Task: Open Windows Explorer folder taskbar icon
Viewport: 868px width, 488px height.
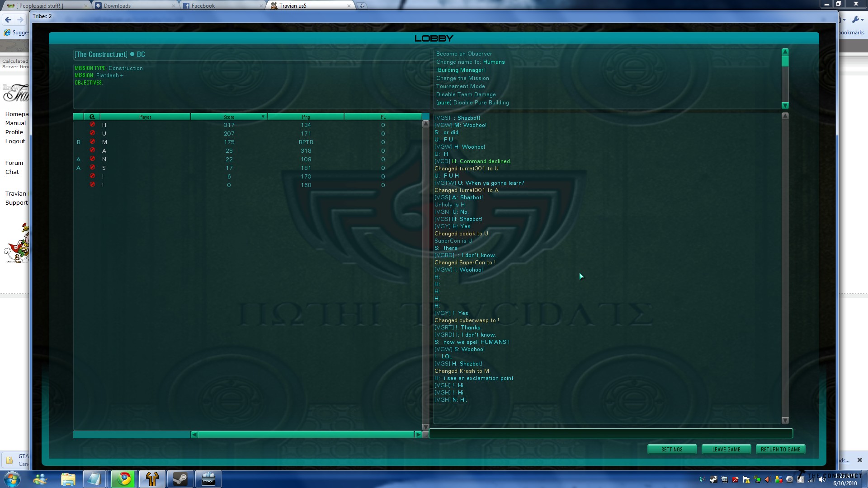Action: pos(68,479)
